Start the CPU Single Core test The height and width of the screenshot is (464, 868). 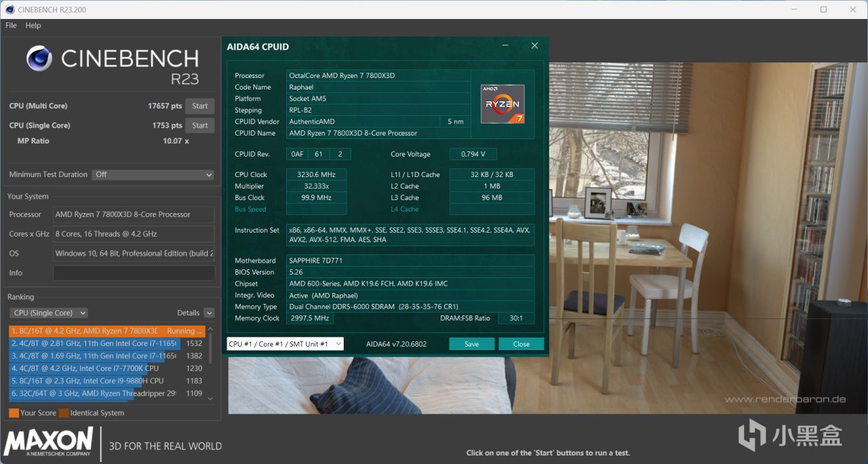click(200, 125)
